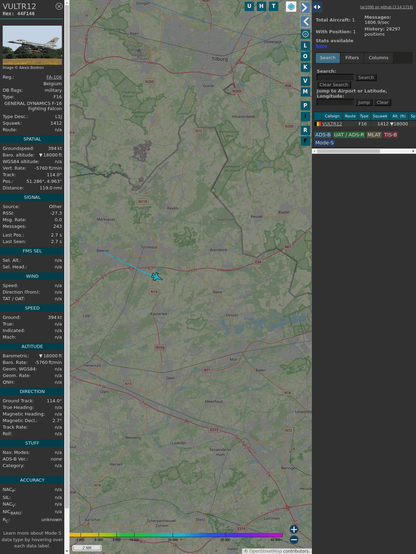Click the Jump button
This screenshot has height=554, width=416.
point(363,102)
